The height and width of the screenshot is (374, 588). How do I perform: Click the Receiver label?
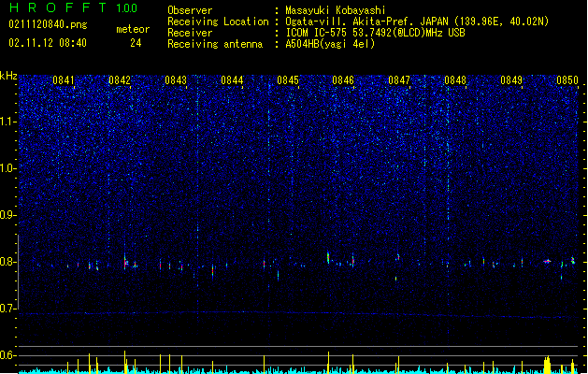click(190, 33)
